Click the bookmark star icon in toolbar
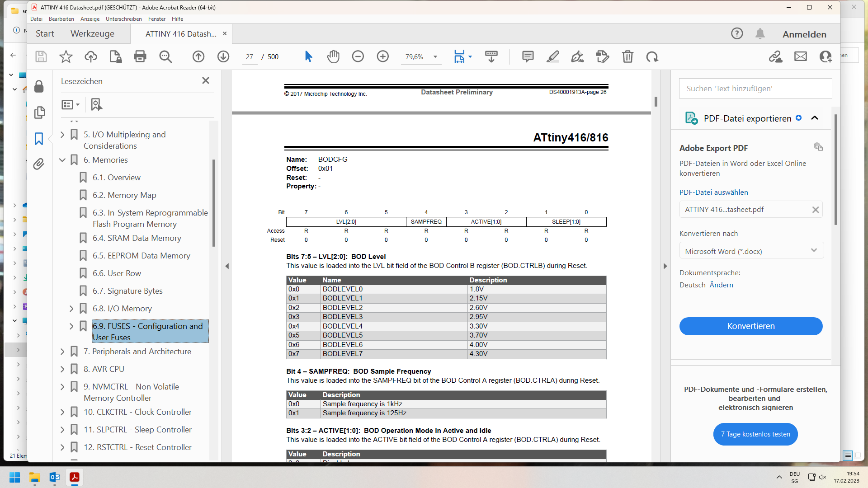The width and height of the screenshot is (868, 488). tap(66, 56)
